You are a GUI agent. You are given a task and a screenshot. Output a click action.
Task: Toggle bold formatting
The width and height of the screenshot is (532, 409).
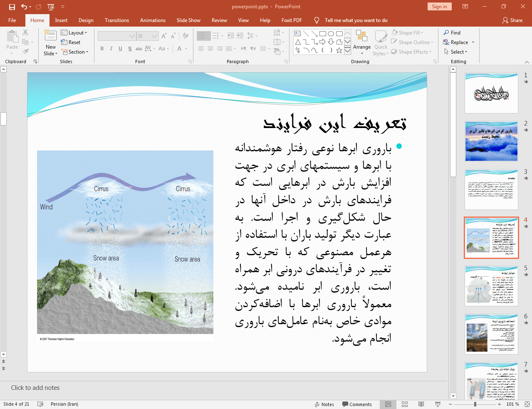pyautogui.click(x=101, y=49)
